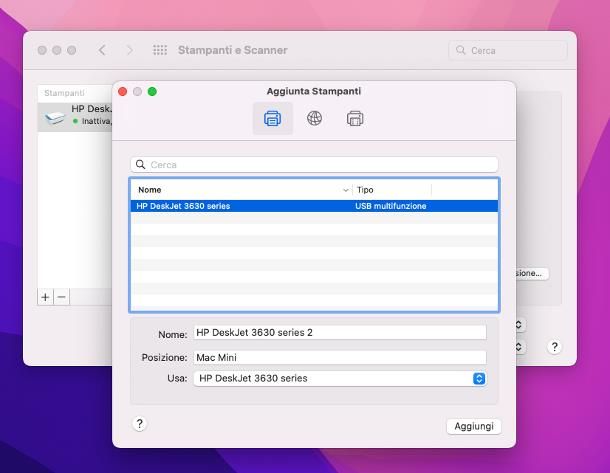
Task: Show all preferences grid icon
Action: (x=160, y=50)
